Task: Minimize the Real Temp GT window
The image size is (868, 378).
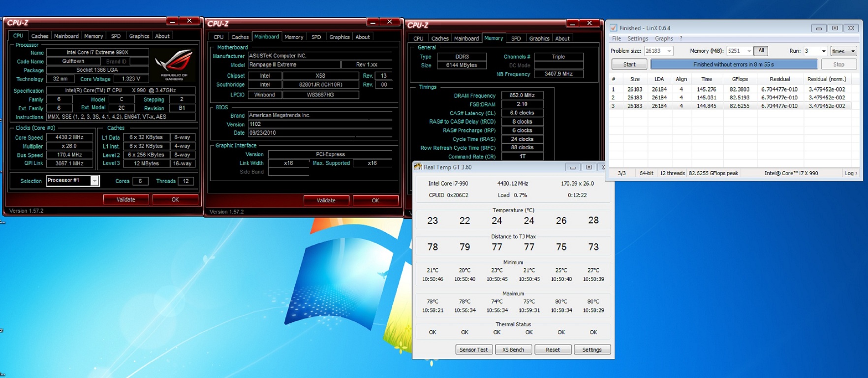Action: (x=572, y=167)
